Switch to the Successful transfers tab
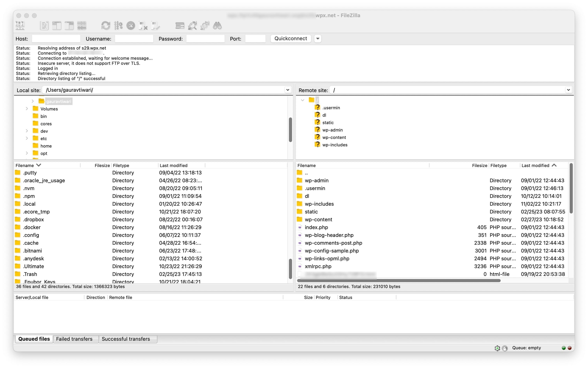The width and height of the screenshot is (588, 368). point(126,339)
